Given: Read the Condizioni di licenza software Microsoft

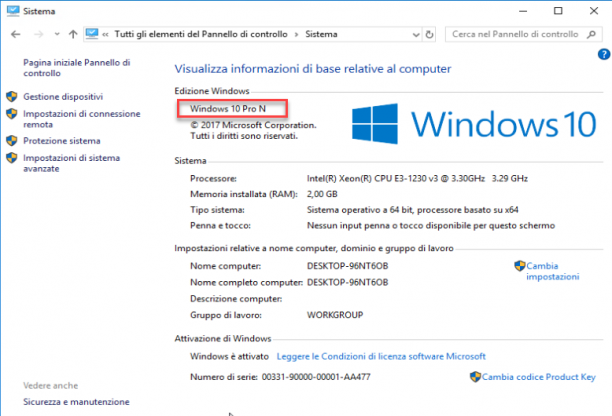Looking at the screenshot, I should point(381,356).
